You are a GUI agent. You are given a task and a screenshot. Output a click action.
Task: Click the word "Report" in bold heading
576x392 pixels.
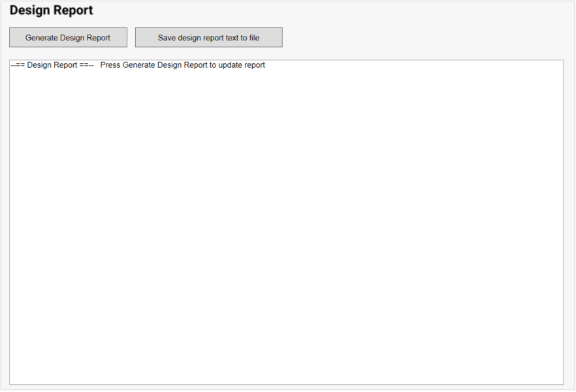coord(72,11)
